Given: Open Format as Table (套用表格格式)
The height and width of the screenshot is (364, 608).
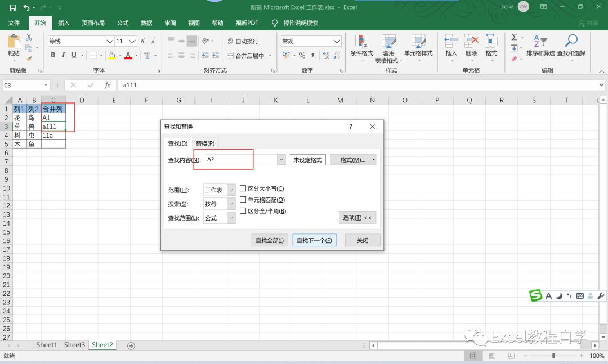Looking at the screenshot, I should click(x=388, y=48).
